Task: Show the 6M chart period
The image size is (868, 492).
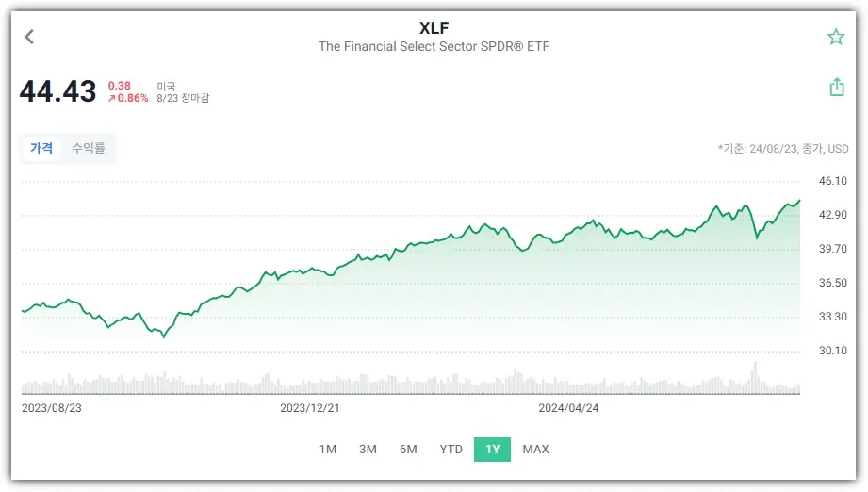Action: pos(408,450)
